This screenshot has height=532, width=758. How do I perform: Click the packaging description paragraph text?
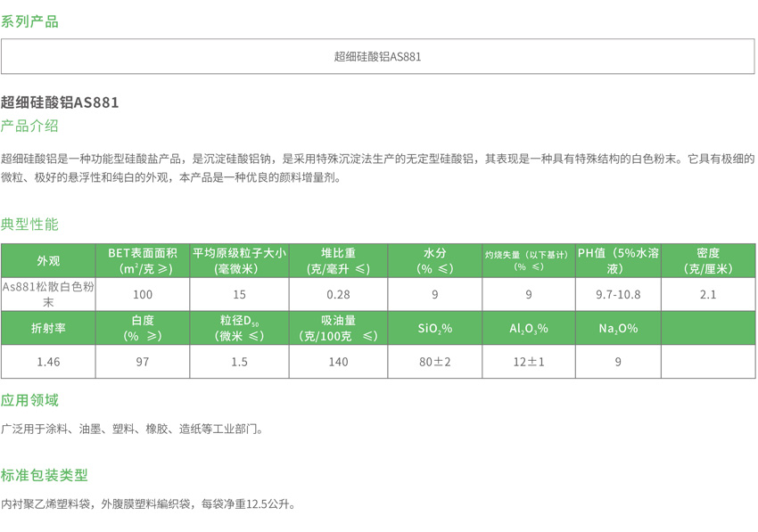pyautogui.click(x=148, y=504)
